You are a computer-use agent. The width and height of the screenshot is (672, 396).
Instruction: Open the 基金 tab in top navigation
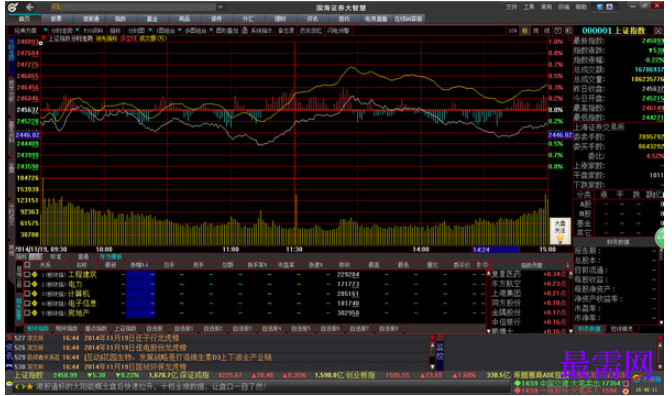[x=152, y=18]
